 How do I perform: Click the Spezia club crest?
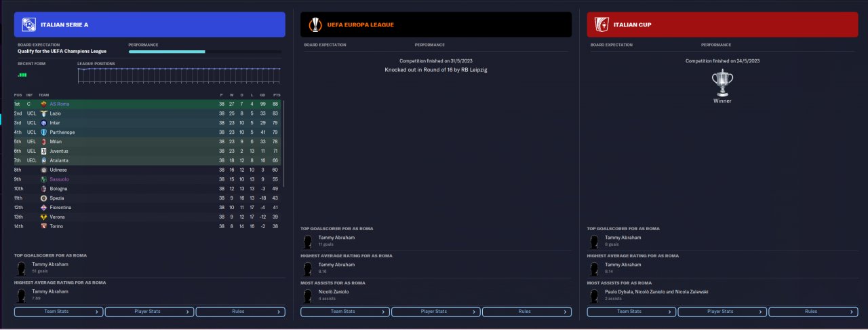[x=43, y=198]
